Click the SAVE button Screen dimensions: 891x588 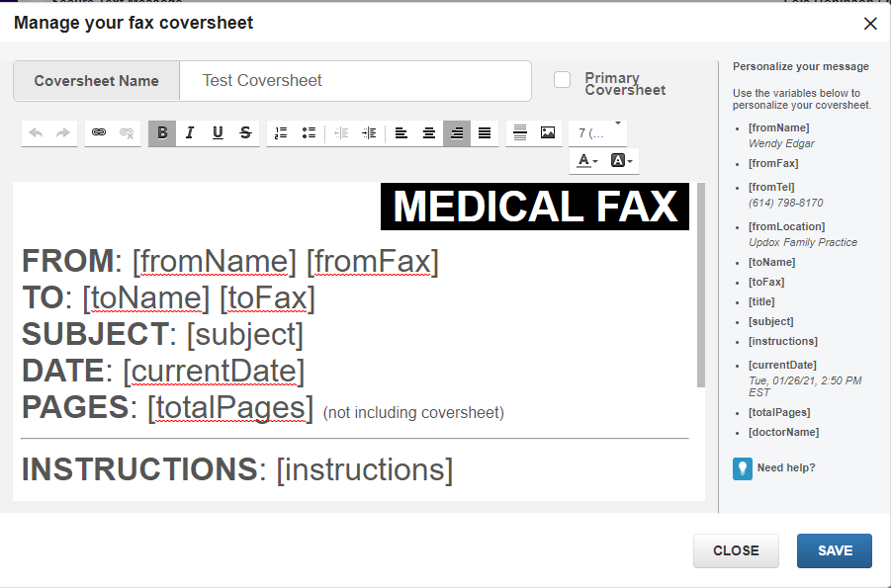point(835,550)
